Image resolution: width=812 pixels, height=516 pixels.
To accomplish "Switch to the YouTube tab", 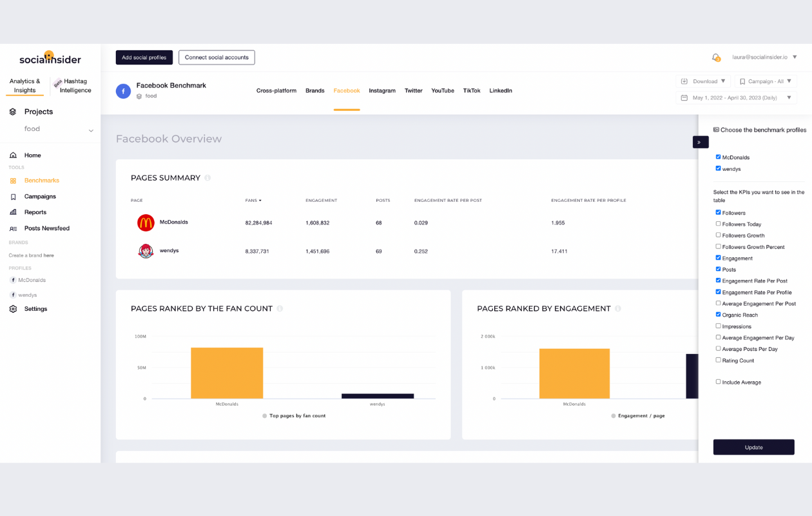I will click(443, 91).
